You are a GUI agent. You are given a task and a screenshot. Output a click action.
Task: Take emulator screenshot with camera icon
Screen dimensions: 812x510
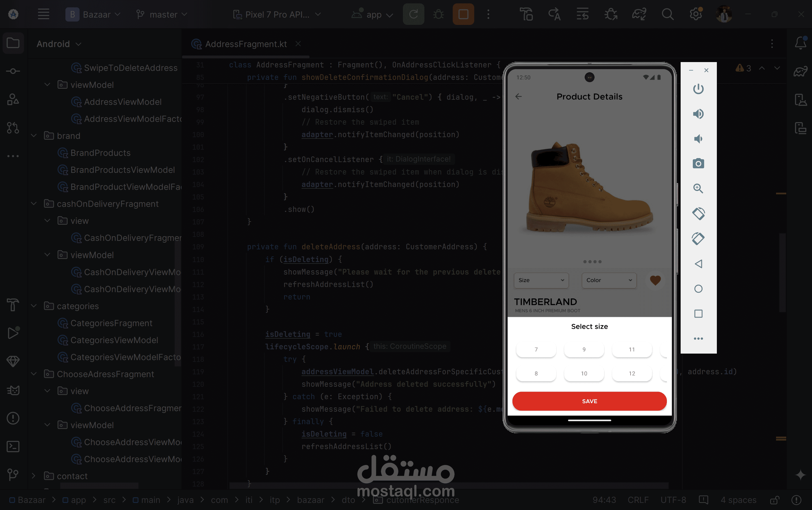(698, 163)
